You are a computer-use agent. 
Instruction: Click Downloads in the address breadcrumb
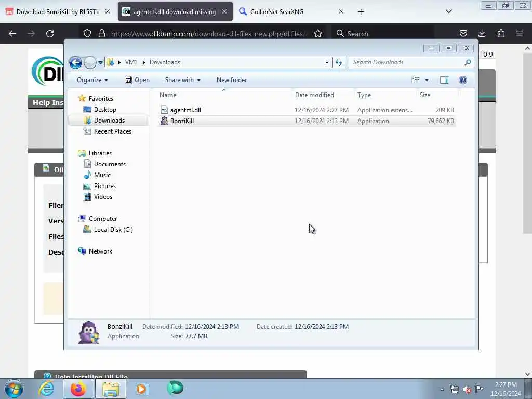click(165, 62)
